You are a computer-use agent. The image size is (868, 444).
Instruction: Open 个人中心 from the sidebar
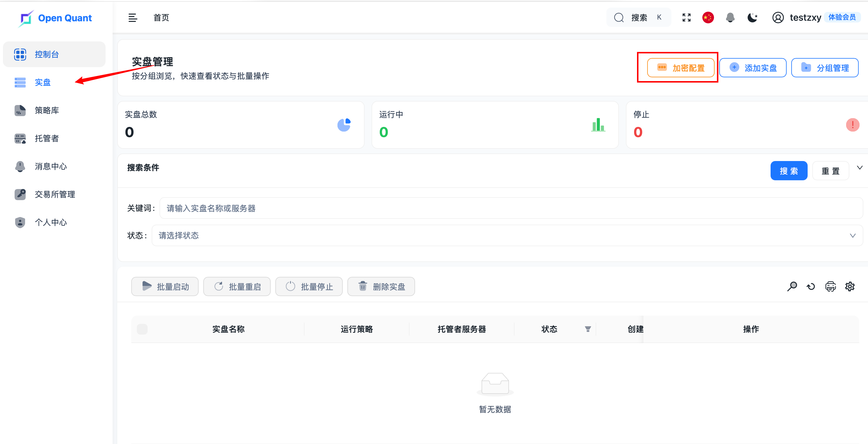[x=51, y=222]
